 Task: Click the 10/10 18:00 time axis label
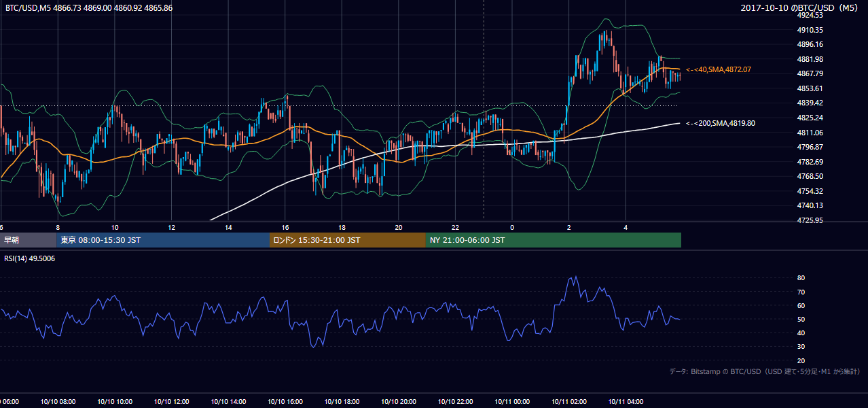tap(342, 402)
